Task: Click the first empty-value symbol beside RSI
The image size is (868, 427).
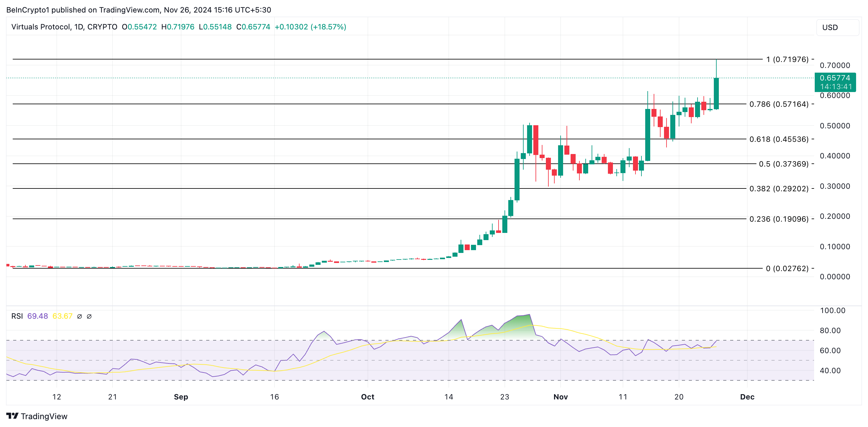Action: 80,316
